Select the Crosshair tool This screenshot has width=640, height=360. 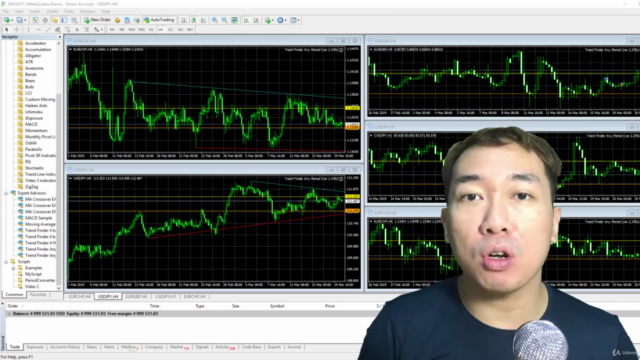17,29
